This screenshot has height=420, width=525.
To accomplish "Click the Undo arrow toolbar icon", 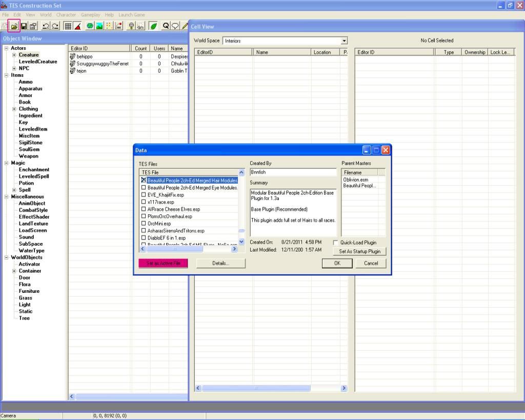I will (46, 26).
